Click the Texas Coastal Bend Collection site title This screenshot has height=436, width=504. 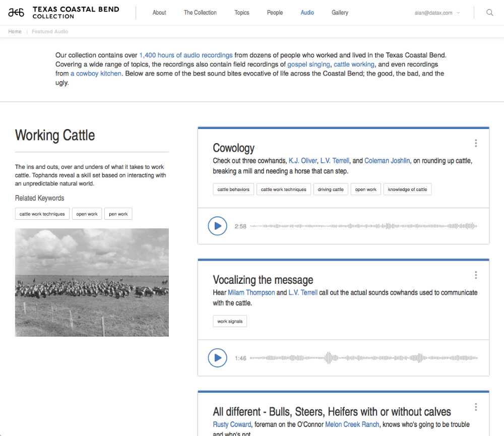[76, 13]
